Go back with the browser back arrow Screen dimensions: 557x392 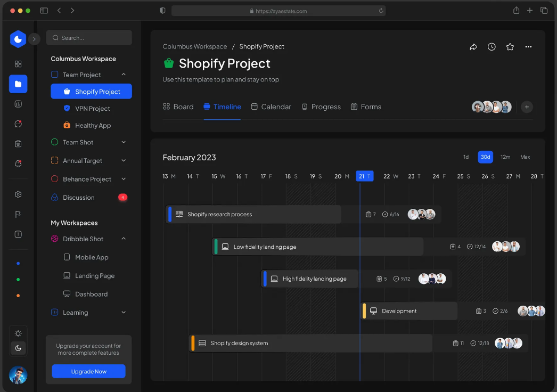59,11
